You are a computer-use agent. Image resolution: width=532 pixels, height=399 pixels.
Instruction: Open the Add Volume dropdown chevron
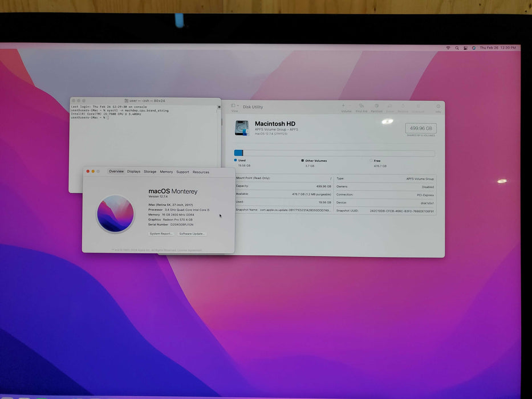(x=350, y=105)
